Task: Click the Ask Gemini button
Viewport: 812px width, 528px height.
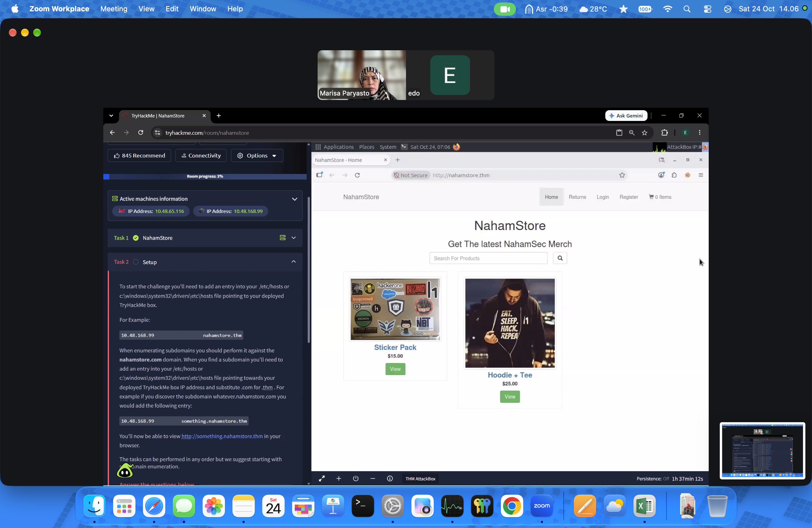Action: click(x=626, y=116)
